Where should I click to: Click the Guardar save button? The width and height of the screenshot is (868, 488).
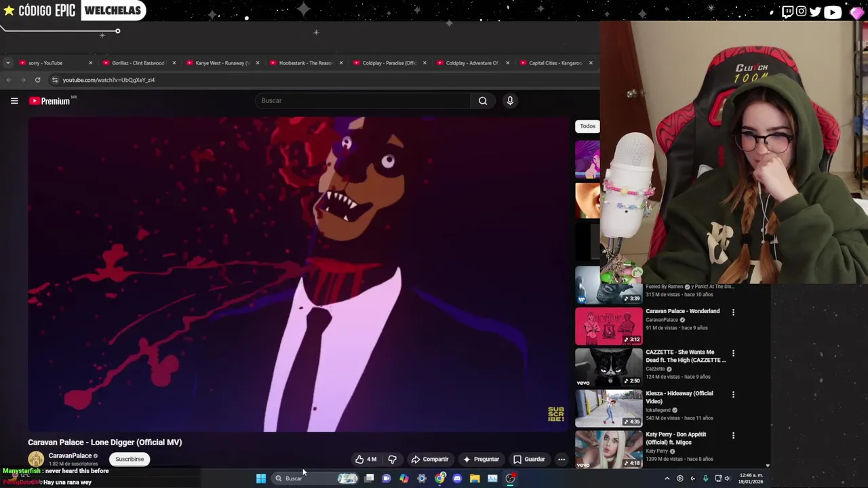click(x=529, y=460)
